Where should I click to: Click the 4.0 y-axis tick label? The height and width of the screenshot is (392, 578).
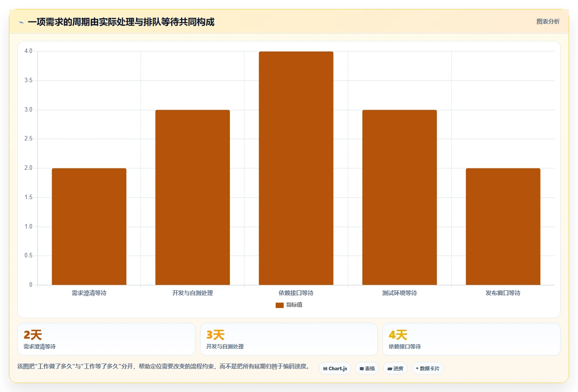[28, 51]
